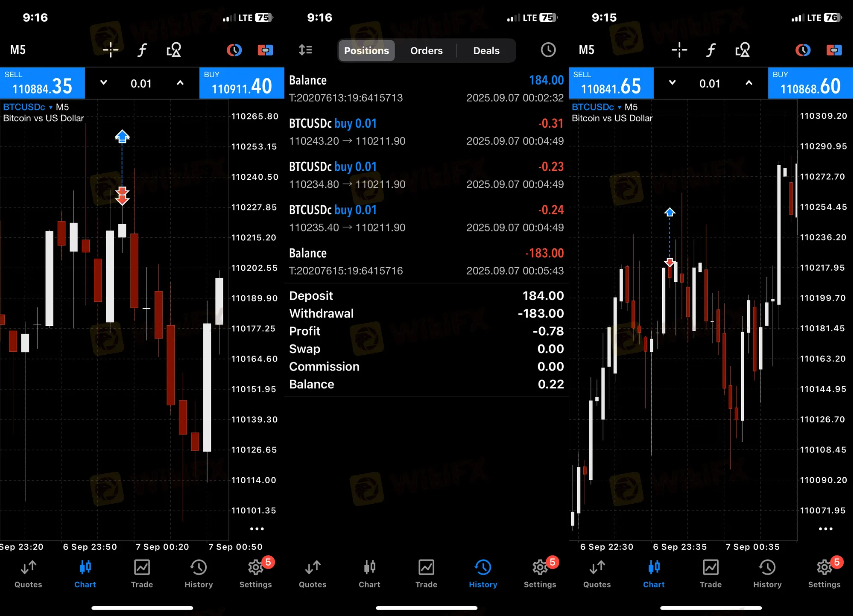Image resolution: width=854 pixels, height=616 pixels.
Task: Open three-dots menu on right chart scale
Action: (825, 528)
